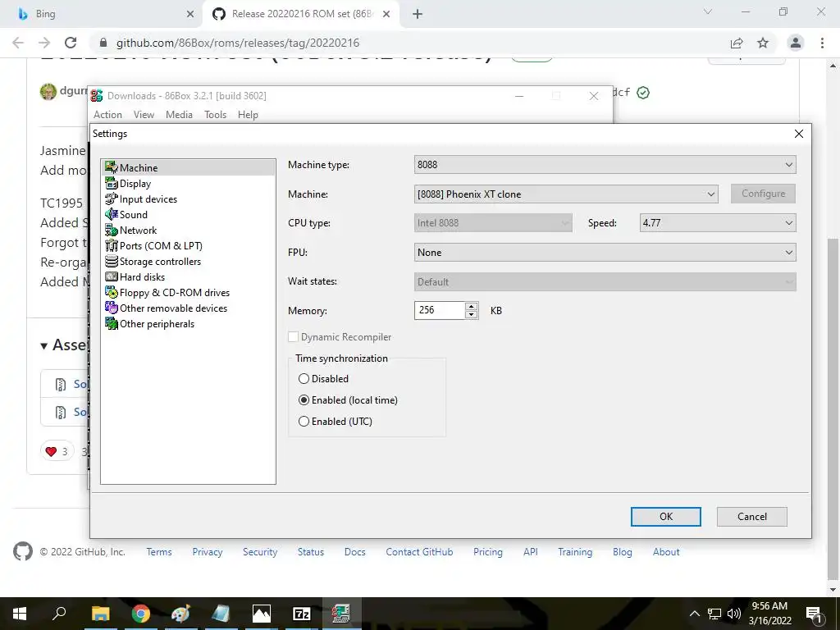The image size is (840, 630).
Task: Open 7-Zip from the taskbar
Action: click(x=302, y=614)
